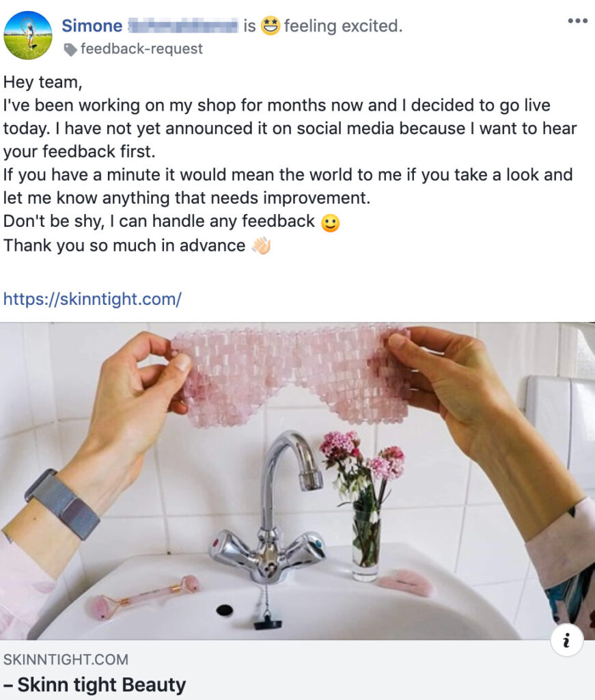
Task: Click the "feeling excited" status text
Action: (343, 26)
